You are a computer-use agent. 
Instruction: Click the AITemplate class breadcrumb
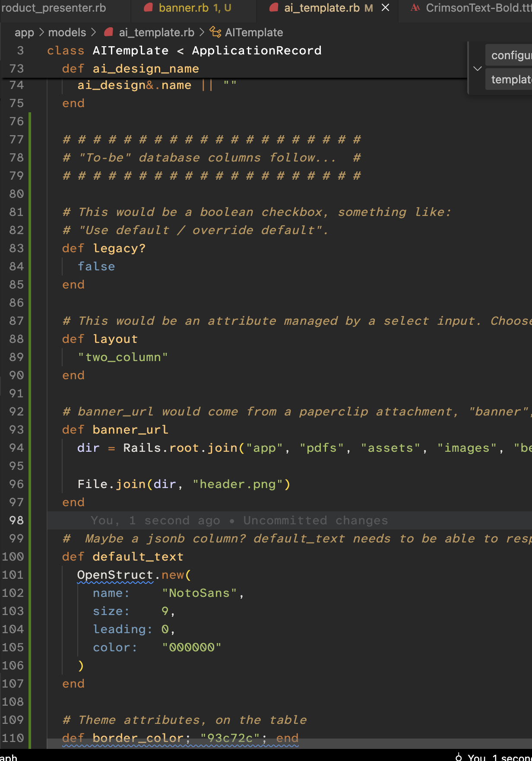tap(254, 32)
